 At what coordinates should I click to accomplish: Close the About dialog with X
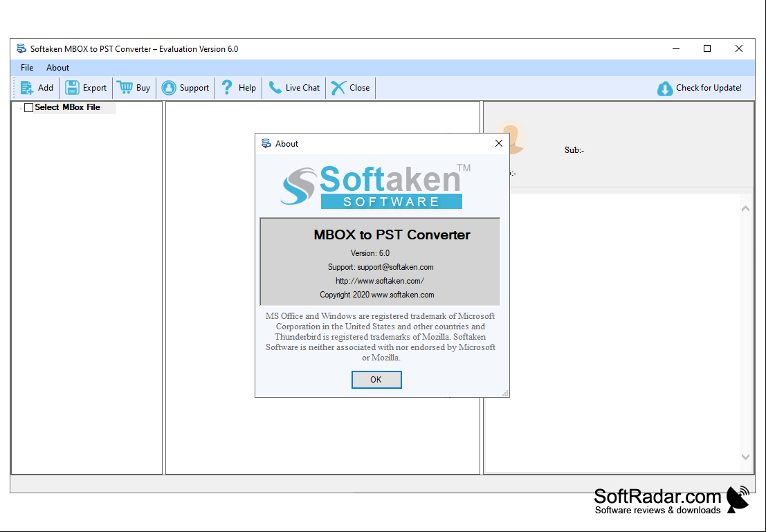(x=499, y=144)
